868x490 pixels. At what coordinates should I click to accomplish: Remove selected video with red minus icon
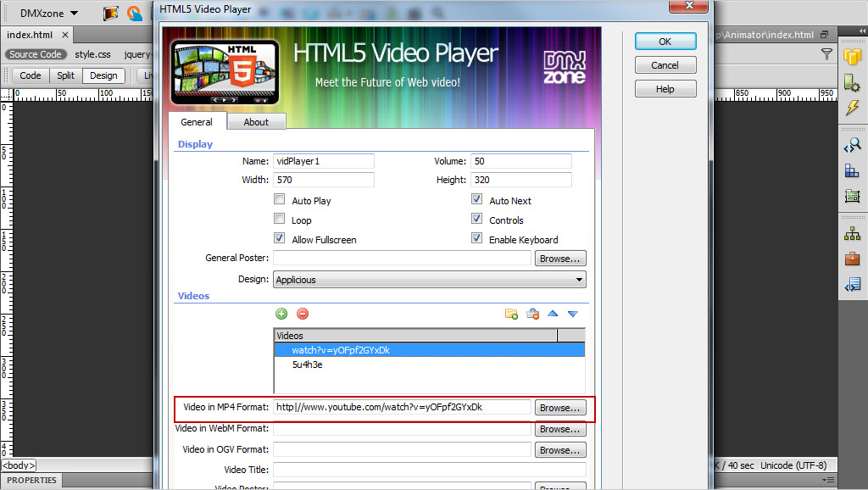pyautogui.click(x=303, y=314)
